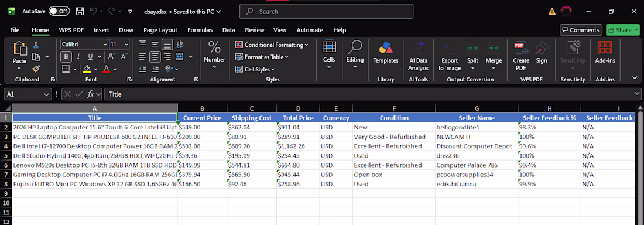644x225 pixels.
Task: Copy the selection using the Copy icon
Action: [36, 57]
